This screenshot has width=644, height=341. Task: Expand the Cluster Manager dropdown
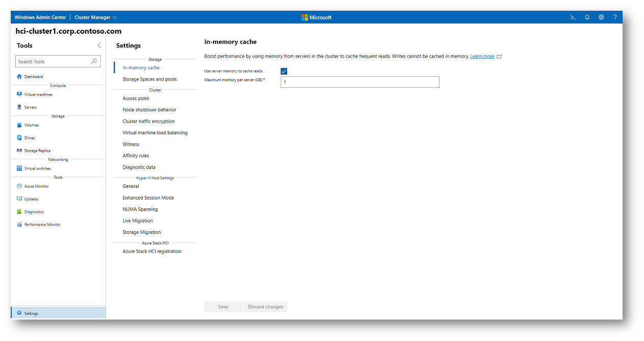click(x=95, y=17)
